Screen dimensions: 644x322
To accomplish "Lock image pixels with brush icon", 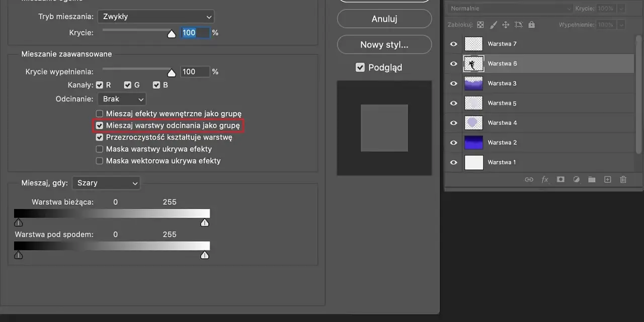I will (x=493, y=25).
